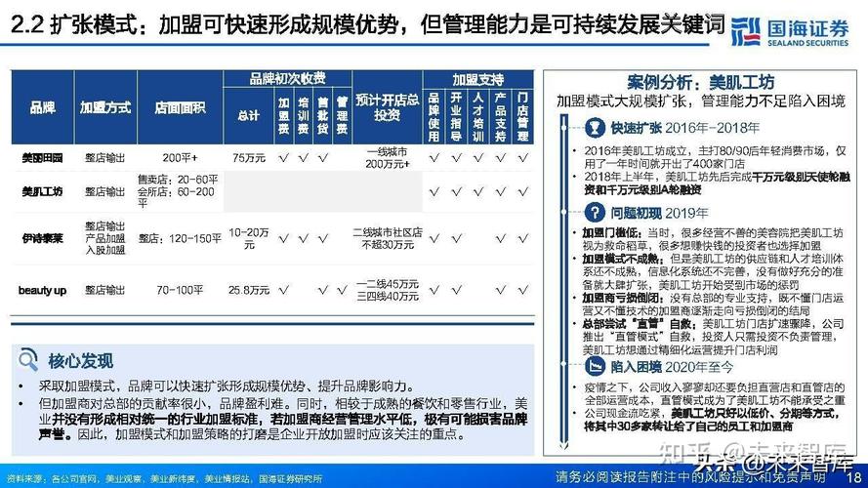Click the 管理费 checkmark in beauty up row
The width and height of the screenshot is (868, 488).
click(x=342, y=289)
